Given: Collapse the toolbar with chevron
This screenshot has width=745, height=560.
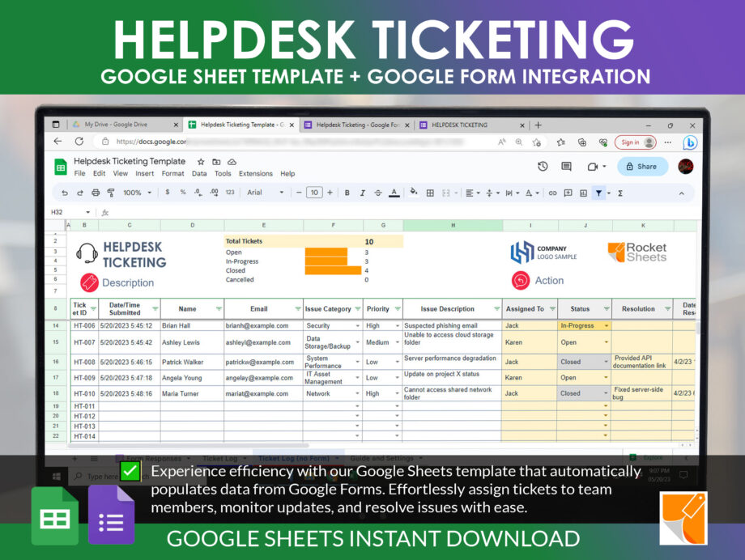Looking at the screenshot, I should click(x=681, y=193).
